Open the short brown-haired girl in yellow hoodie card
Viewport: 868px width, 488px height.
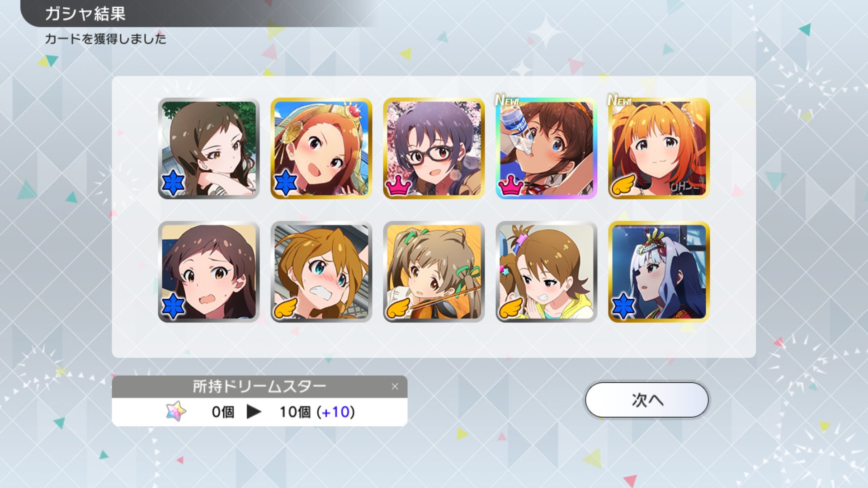point(547,272)
